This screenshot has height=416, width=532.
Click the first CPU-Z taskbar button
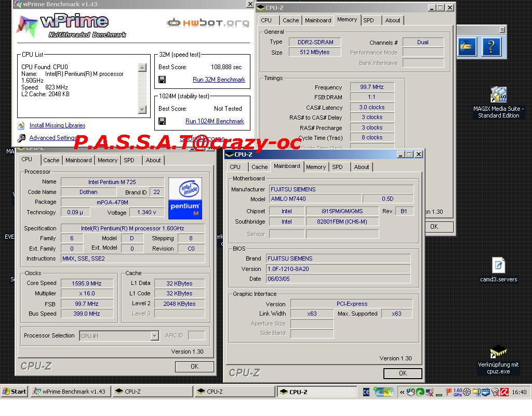152,392
